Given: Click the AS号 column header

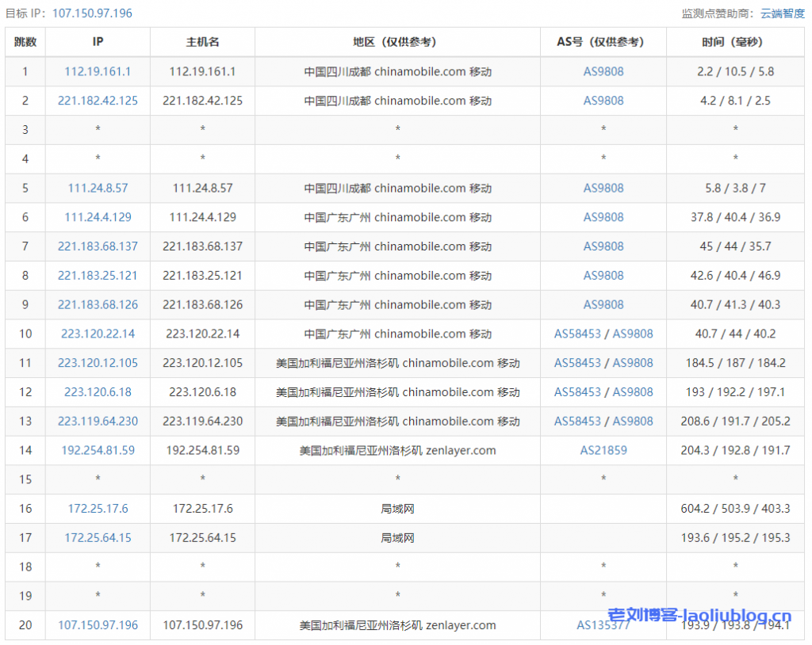Looking at the screenshot, I should coord(603,42).
